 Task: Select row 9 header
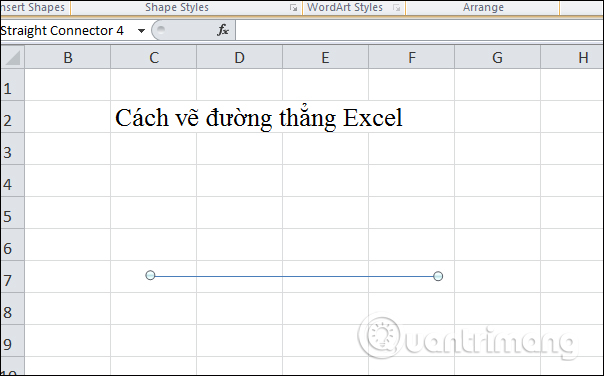12,341
